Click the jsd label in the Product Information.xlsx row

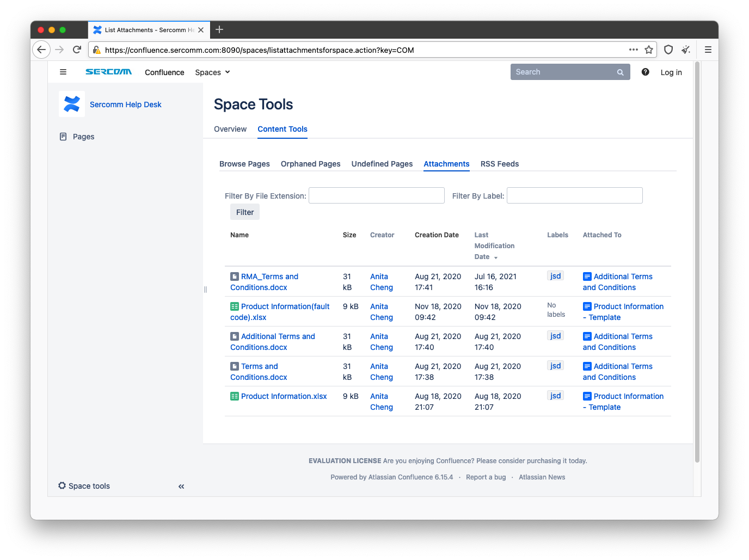(x=555, y=396)
